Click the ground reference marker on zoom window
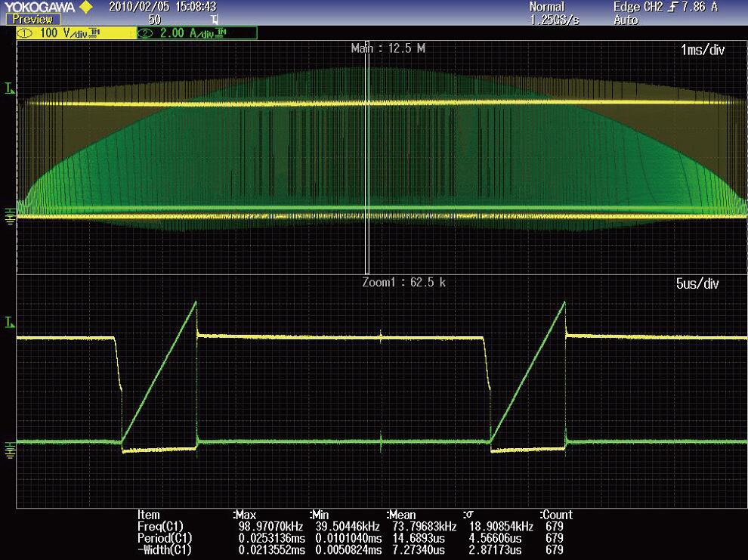 [x=9, y=450]
